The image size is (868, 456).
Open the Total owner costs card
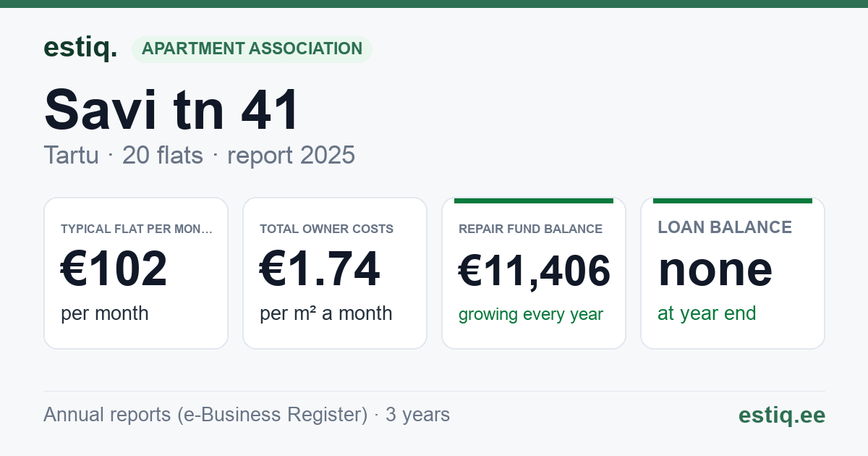pos(335,273)
